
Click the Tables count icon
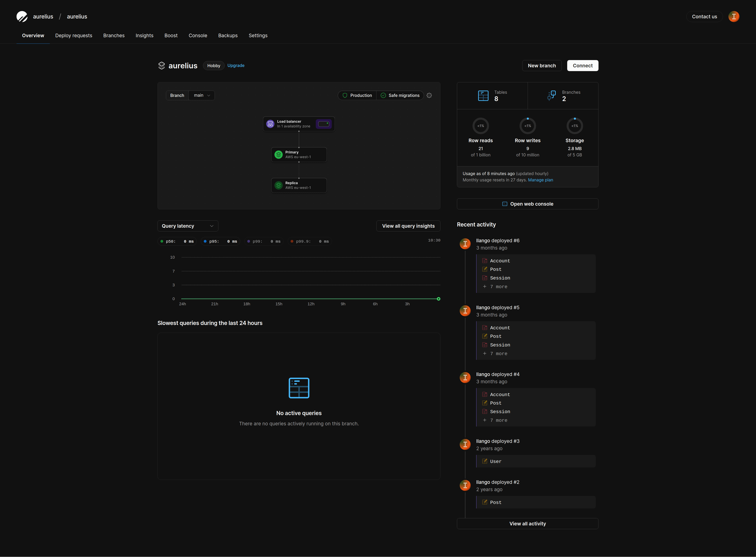click(483, 96)
